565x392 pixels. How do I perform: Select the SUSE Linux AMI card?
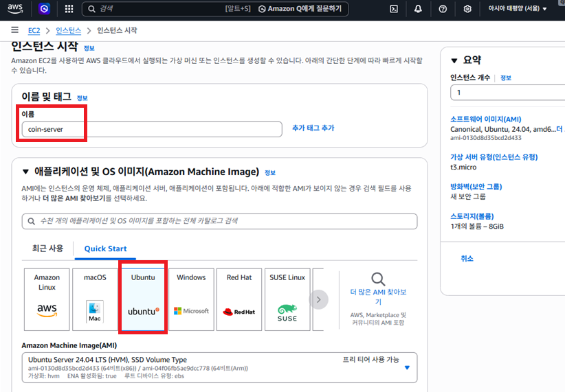tap(287, 299)
